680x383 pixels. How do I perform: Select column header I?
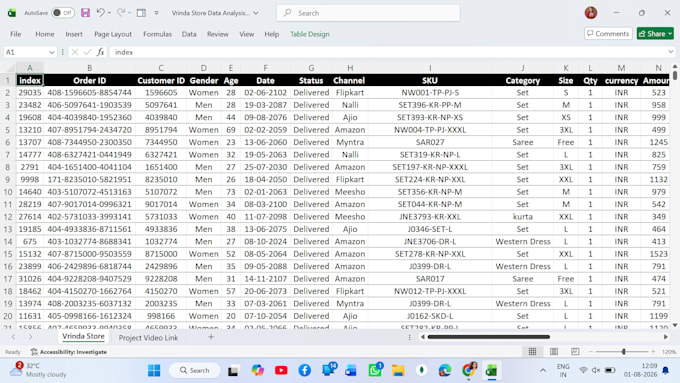point(430,68)
